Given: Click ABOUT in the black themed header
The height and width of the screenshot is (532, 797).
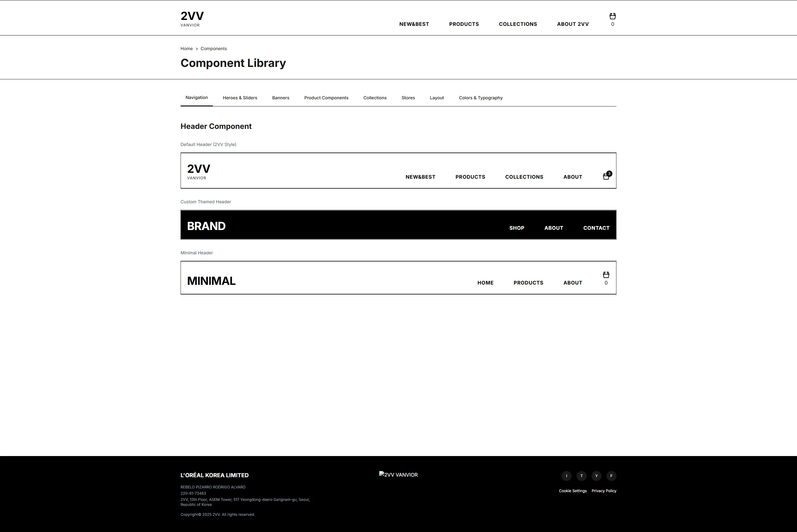Looking at the screenshot, I should pyautogui.click(x=554, y=228).
